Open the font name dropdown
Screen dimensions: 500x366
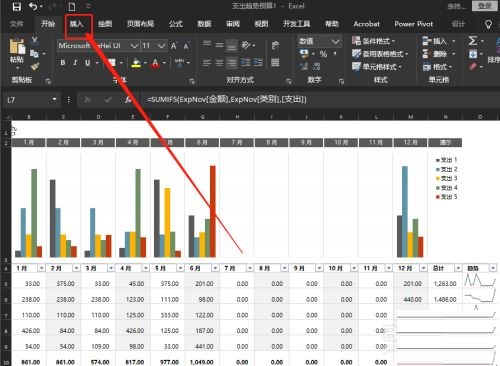(x=134, y=46)
